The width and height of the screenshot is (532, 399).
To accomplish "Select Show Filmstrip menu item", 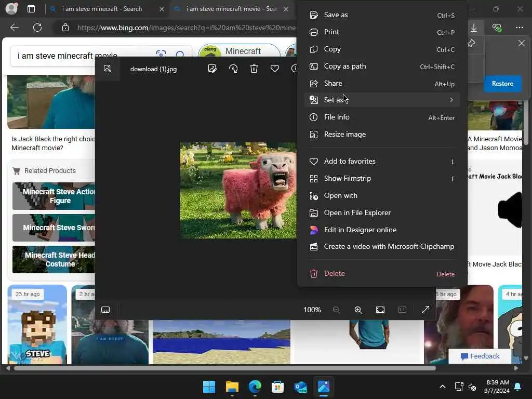I will tap(382, 179).
